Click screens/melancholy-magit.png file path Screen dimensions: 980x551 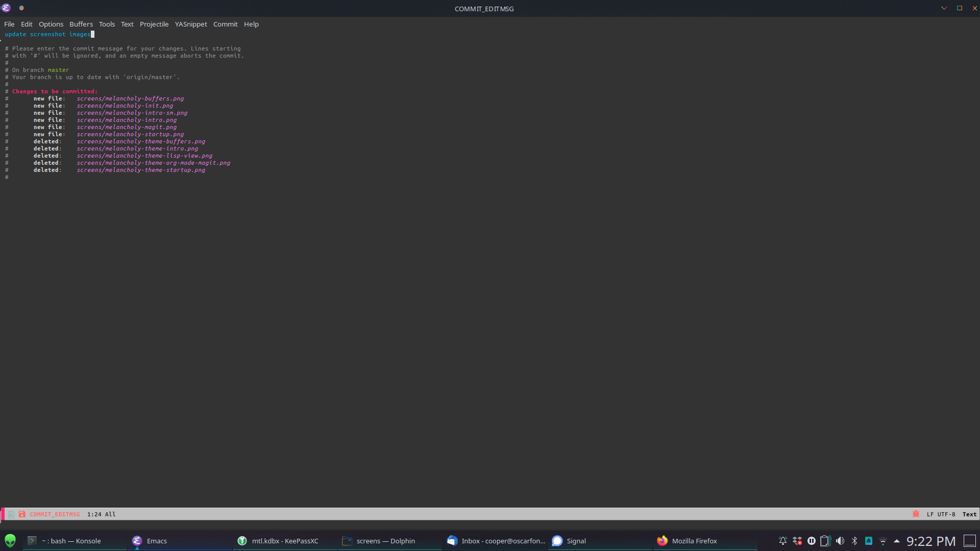pyautogui.click(x=127, y=127)
